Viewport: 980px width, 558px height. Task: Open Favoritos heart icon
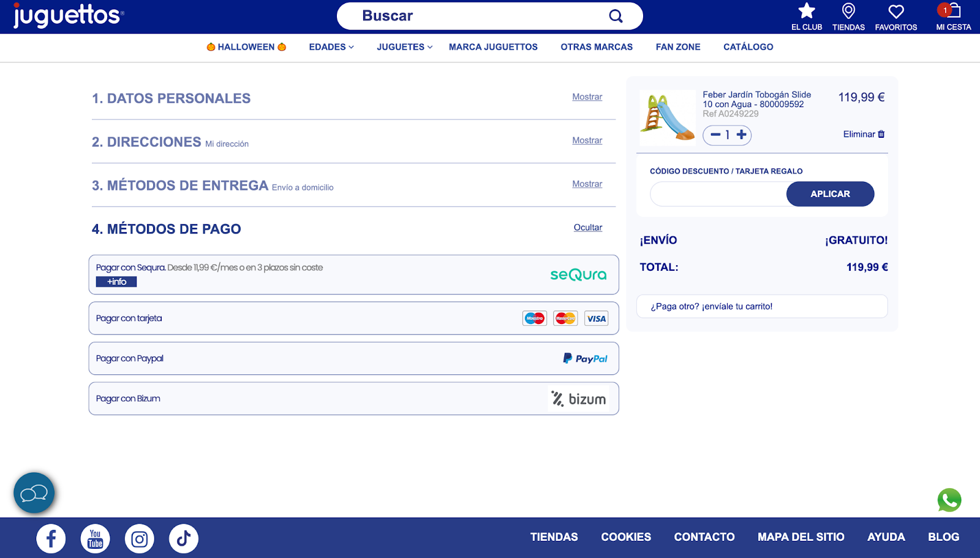tap(896, 11)
